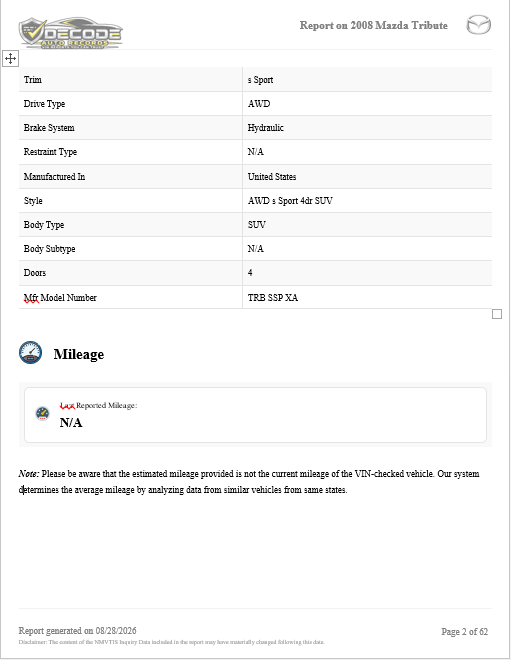Image resolution: width=511 pixels, height=660 pixels.
Task: Click the underlined Last word in mileage card
Action: coord(67,405)
